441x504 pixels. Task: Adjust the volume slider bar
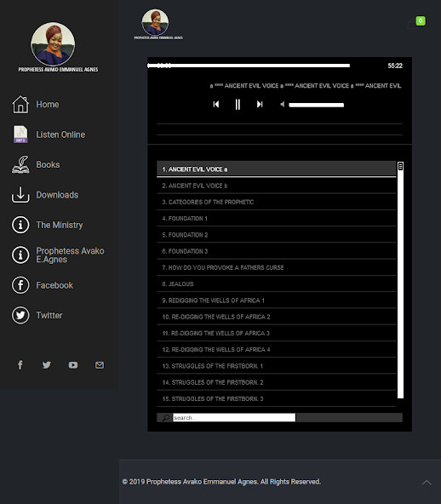[317, 105]
